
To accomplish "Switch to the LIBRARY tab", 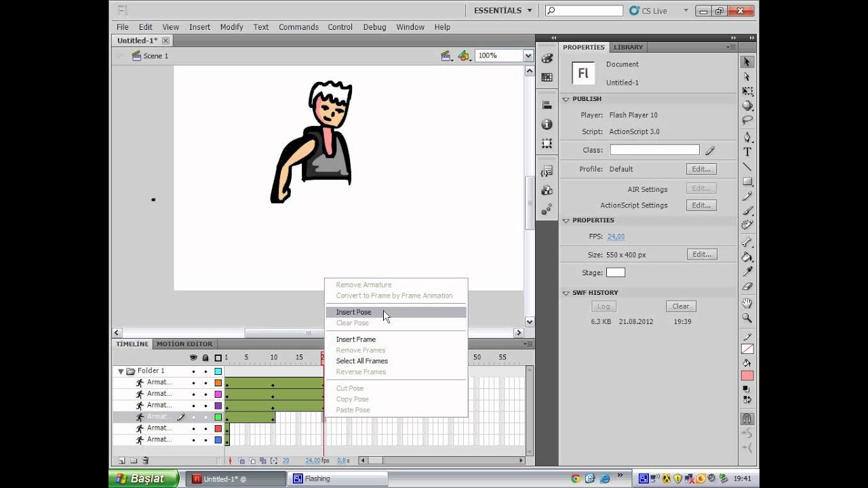I will [x=628, y=47].
